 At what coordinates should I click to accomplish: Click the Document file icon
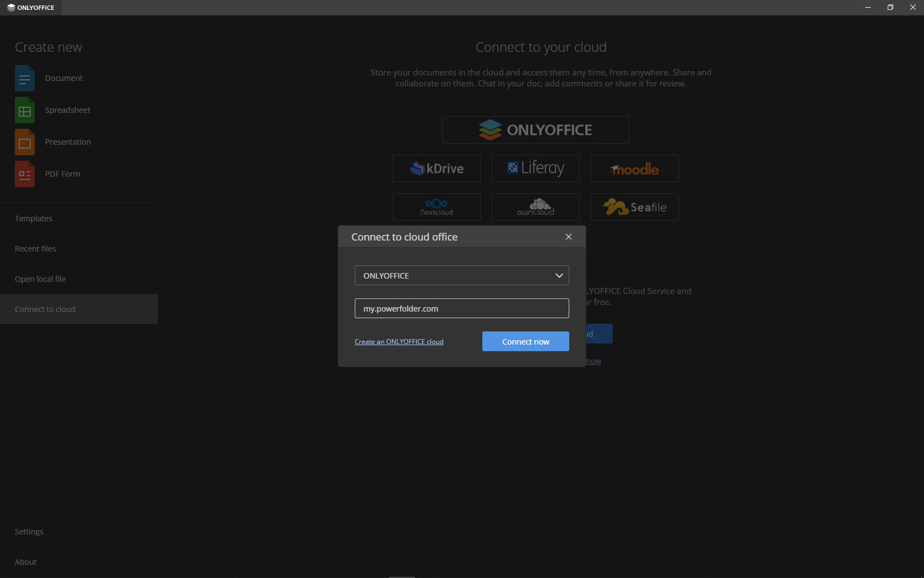pyautogui.click(x=25, y=78)
